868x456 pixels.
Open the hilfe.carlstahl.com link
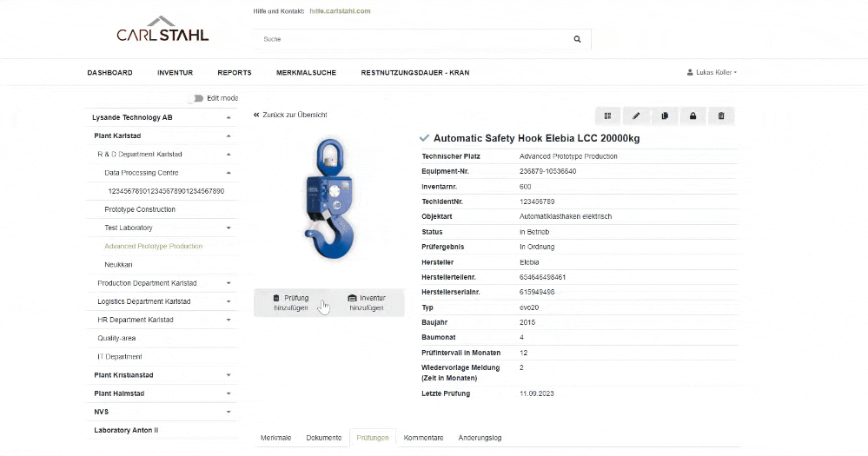pyautogui.click(x=340, y=11)
